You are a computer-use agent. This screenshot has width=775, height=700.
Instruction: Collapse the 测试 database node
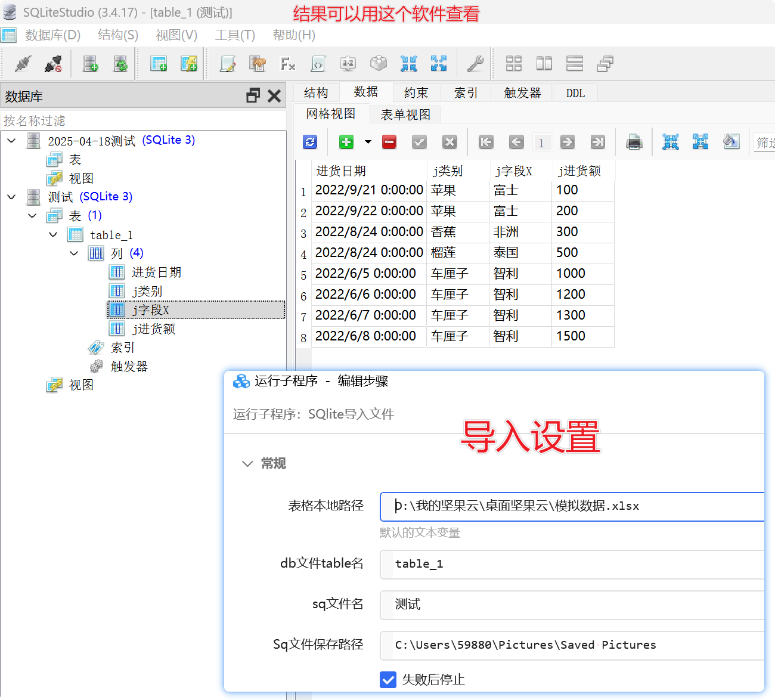pyautogui.click(x=11, y=197)
